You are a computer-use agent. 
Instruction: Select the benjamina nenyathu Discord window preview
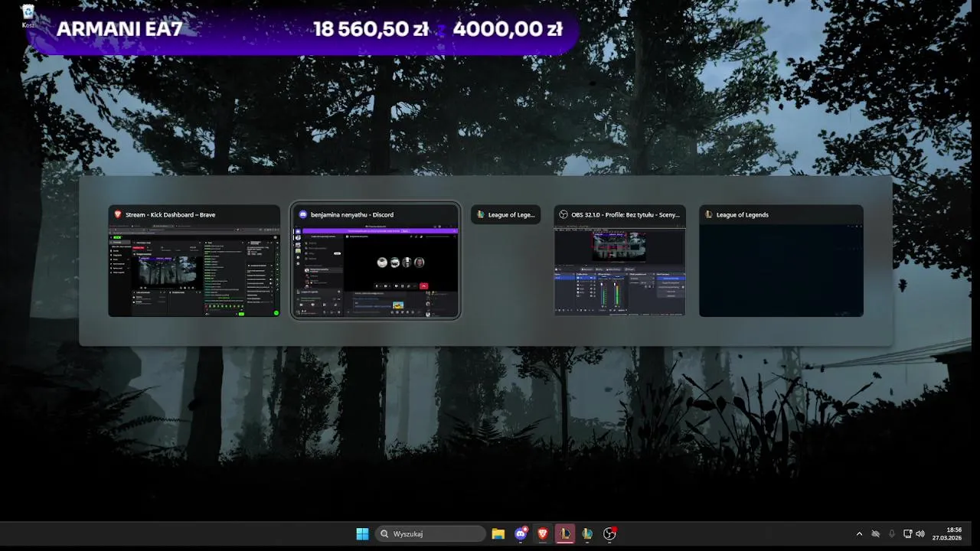[375, 261]
